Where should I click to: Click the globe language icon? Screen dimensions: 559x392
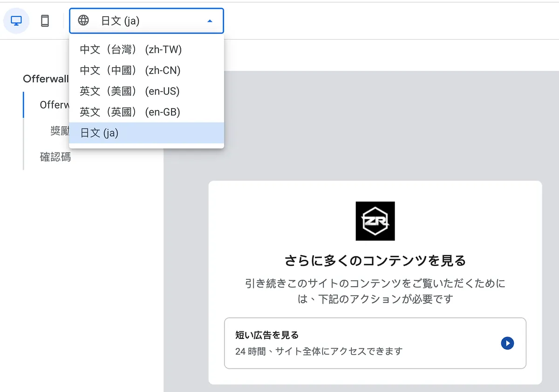pos(83,20)
